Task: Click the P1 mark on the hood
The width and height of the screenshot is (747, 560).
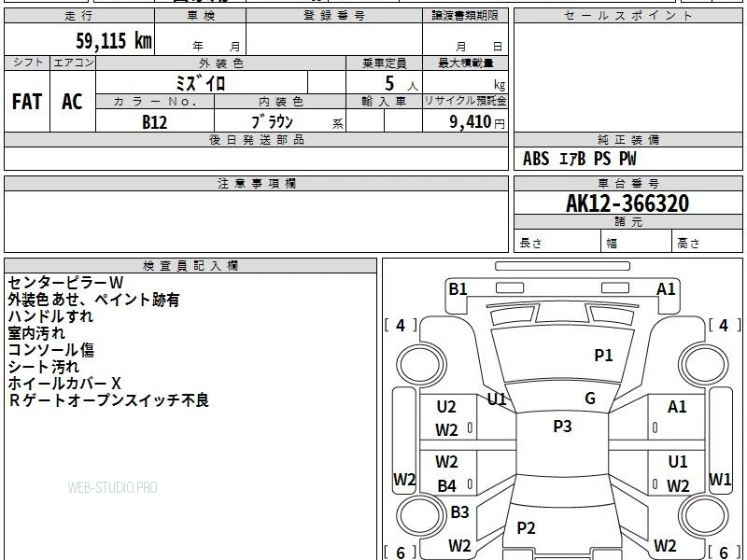Action: (x=603, y=356)
